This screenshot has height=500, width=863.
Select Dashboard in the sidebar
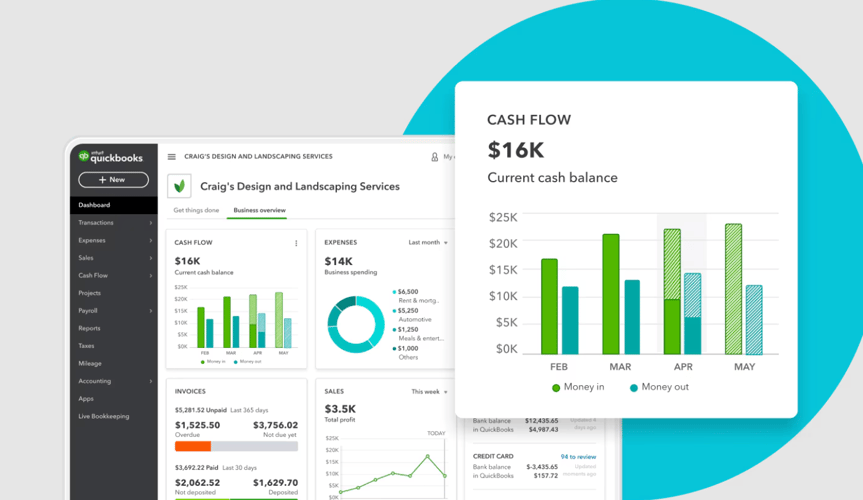tap(113, 205)
